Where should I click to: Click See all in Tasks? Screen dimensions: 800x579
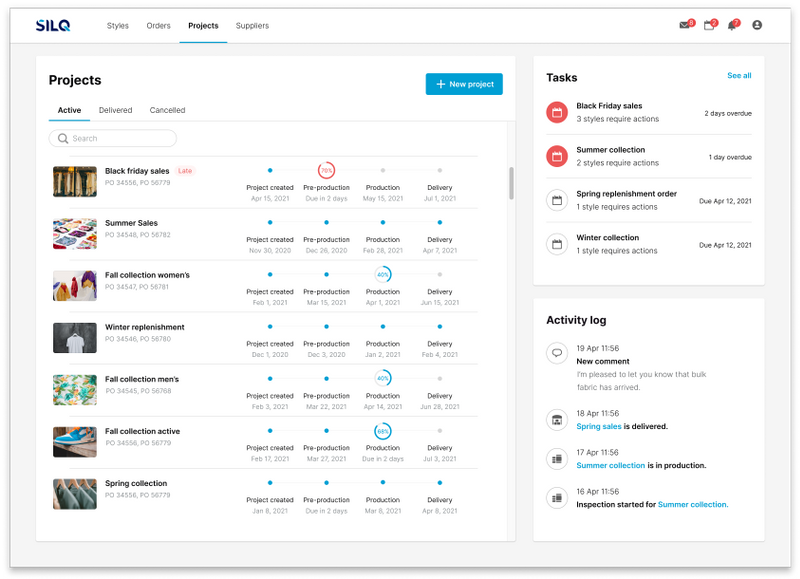pos(739,75)
